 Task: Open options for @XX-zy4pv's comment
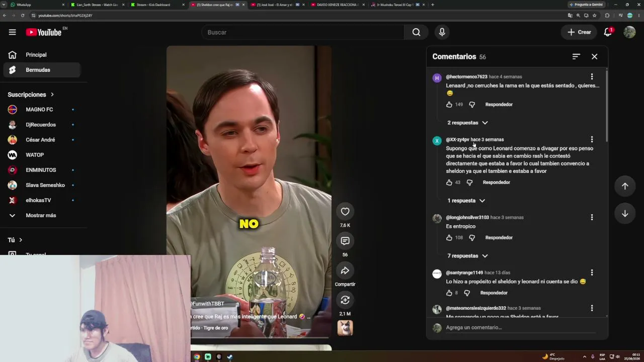592,139
